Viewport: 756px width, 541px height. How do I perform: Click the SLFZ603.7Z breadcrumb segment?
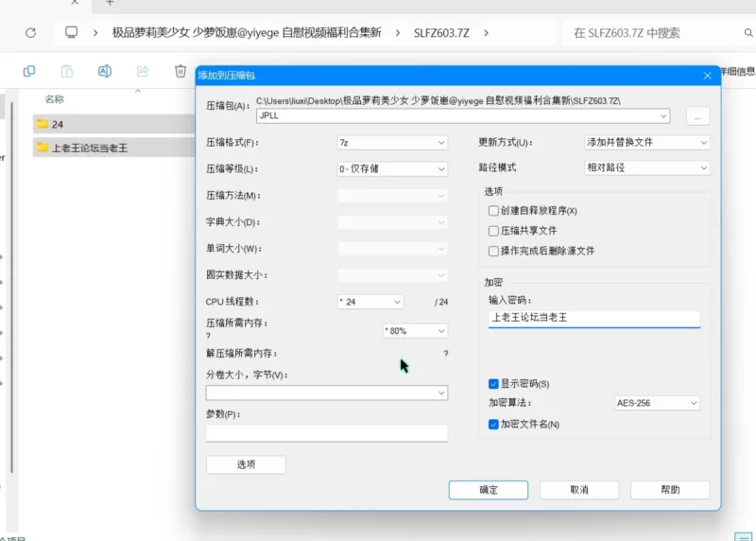[441, 33]
